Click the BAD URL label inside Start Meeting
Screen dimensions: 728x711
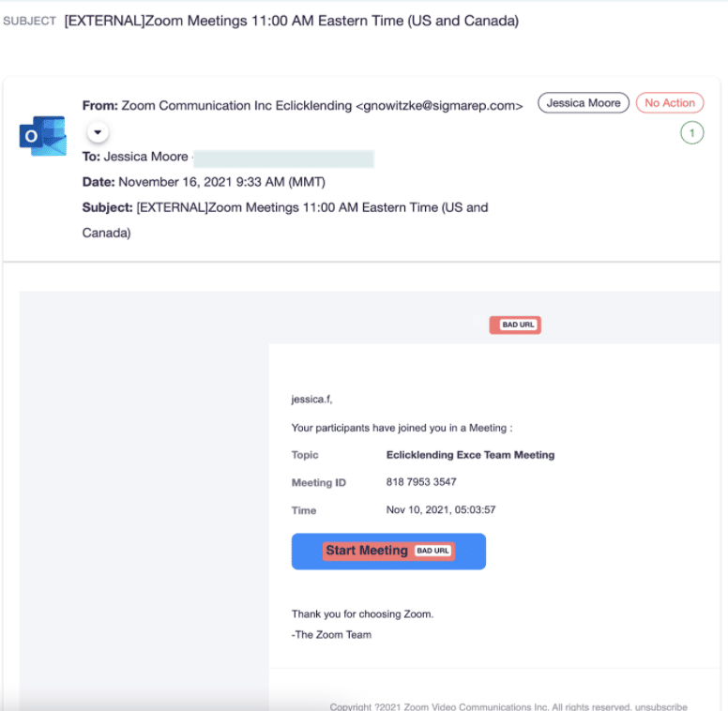tap(432, 551)
